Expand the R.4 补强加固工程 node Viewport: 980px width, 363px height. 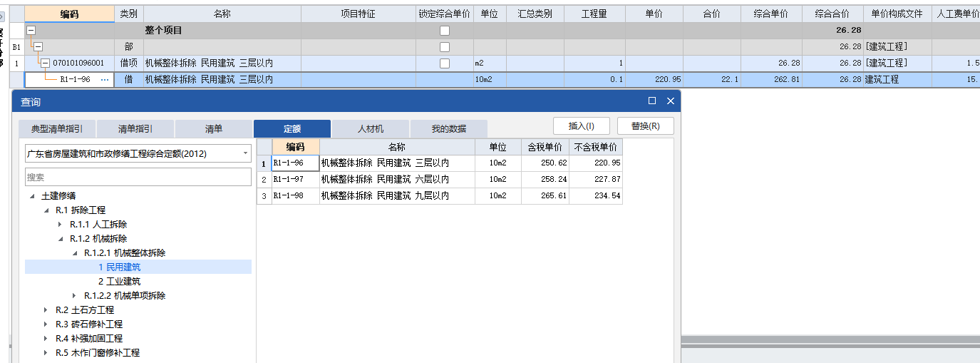point(46,339)
